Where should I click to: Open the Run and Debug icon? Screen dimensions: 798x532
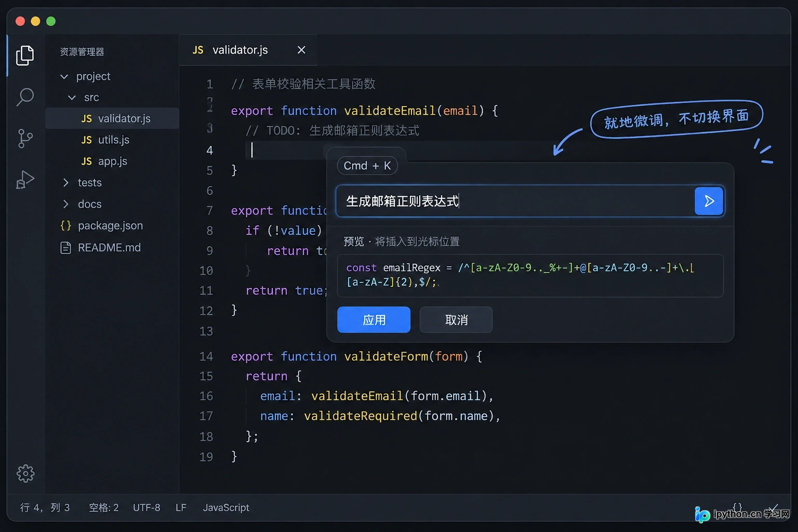pyautogui.click(x=25, y=180)
